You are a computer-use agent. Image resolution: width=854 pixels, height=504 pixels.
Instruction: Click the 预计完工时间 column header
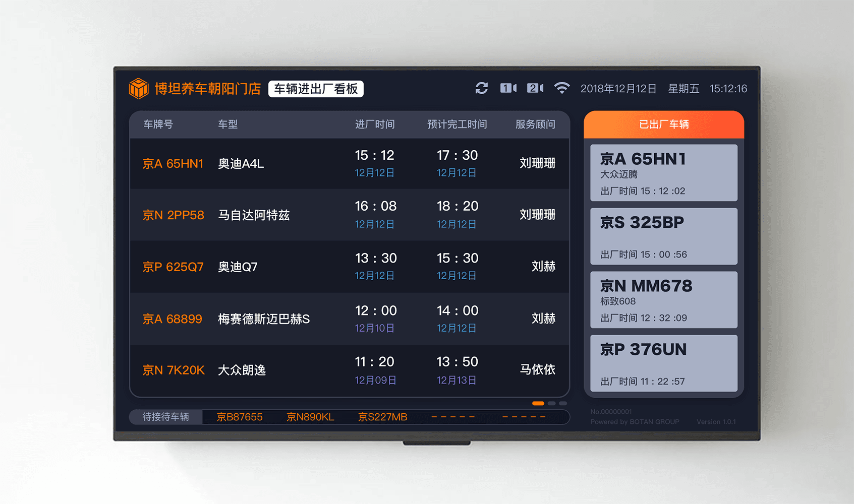click(457, 124)
